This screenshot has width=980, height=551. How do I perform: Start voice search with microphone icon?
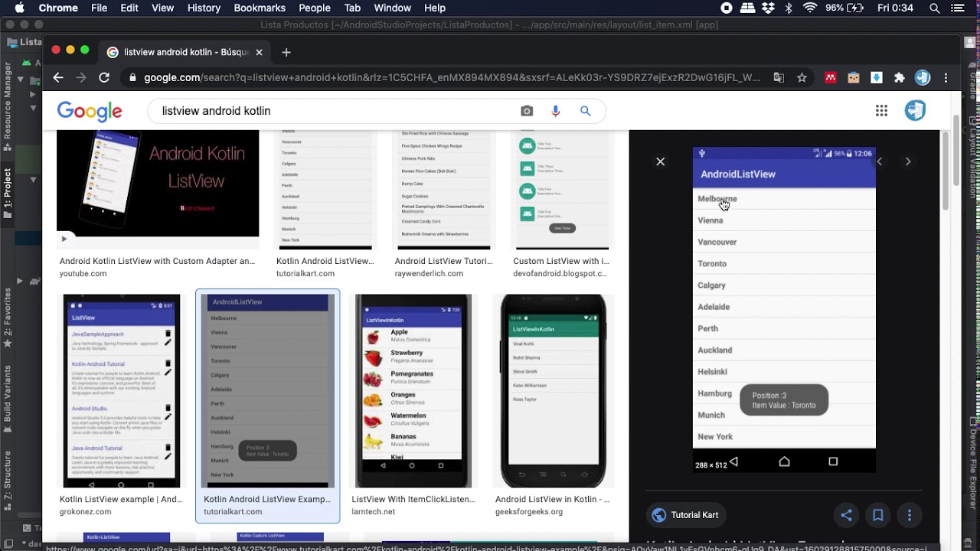tap(556, 111)
